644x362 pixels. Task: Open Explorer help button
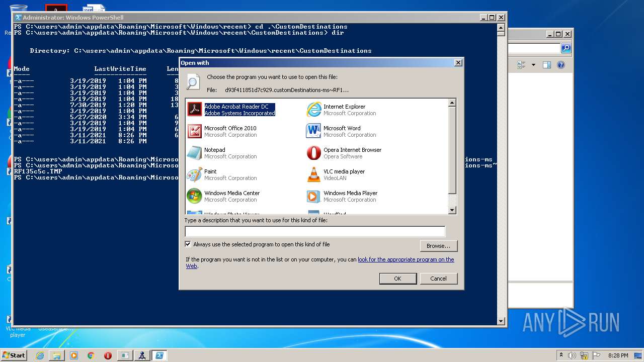click(561, 65)
